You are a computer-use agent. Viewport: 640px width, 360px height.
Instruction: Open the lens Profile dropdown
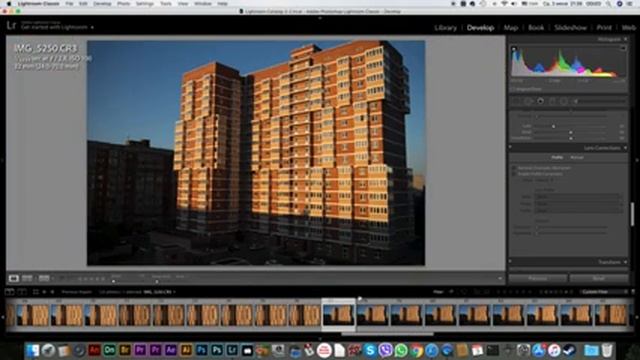coord(579,210)
